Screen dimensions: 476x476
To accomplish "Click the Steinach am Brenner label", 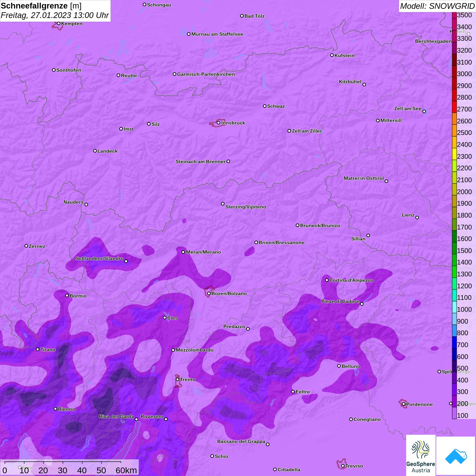I will click(x=201, y=161).
